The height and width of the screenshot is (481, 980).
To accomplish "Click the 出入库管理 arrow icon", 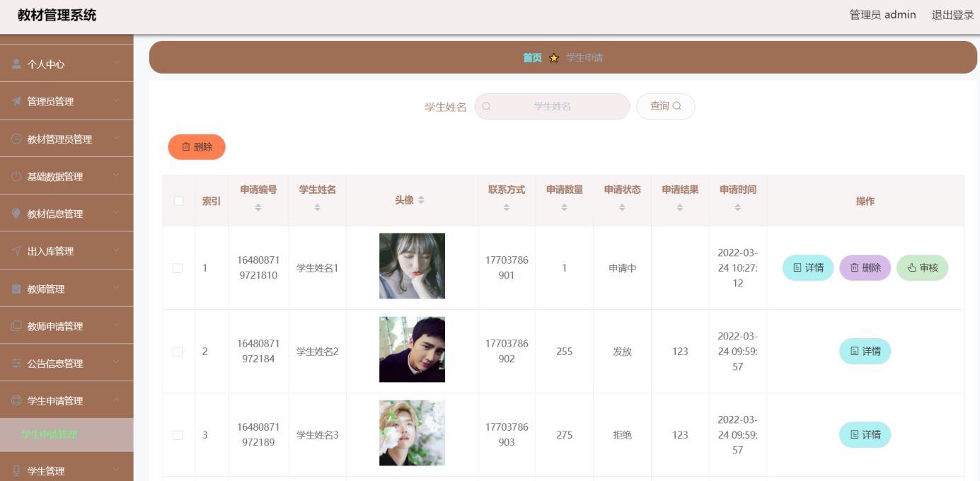I will [x=16, y=251].
